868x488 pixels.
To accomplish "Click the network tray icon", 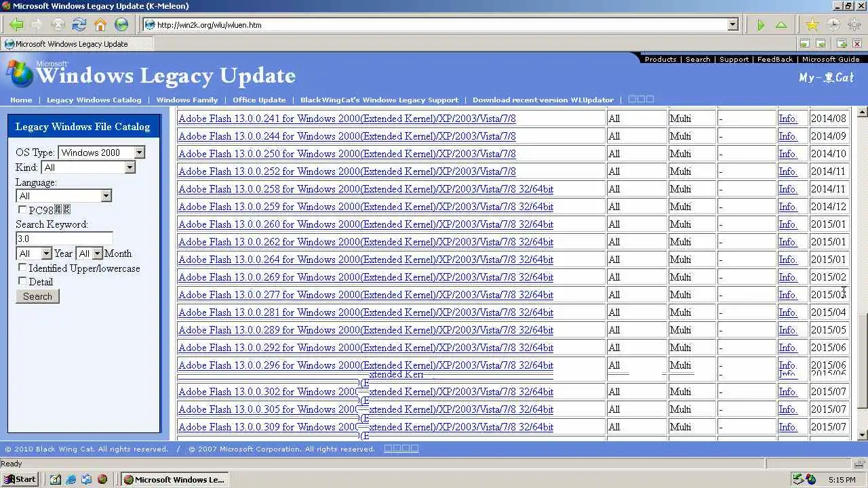I will tap(798, 479).
